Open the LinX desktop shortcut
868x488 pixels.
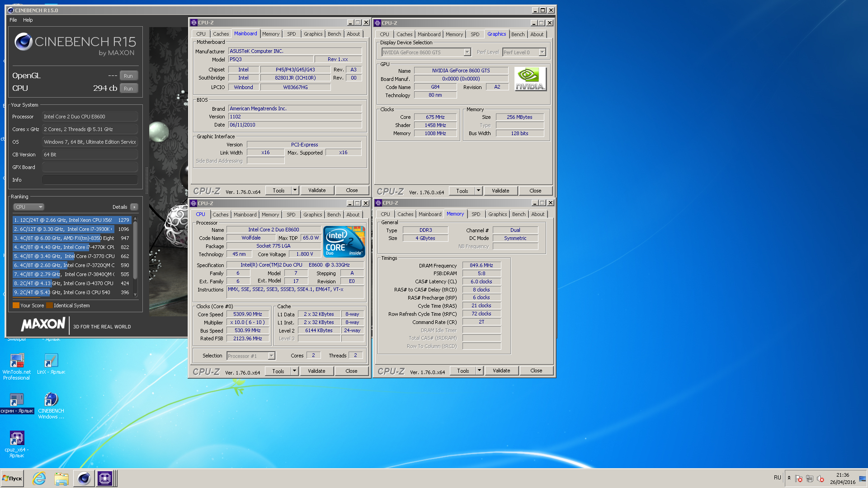51,364
